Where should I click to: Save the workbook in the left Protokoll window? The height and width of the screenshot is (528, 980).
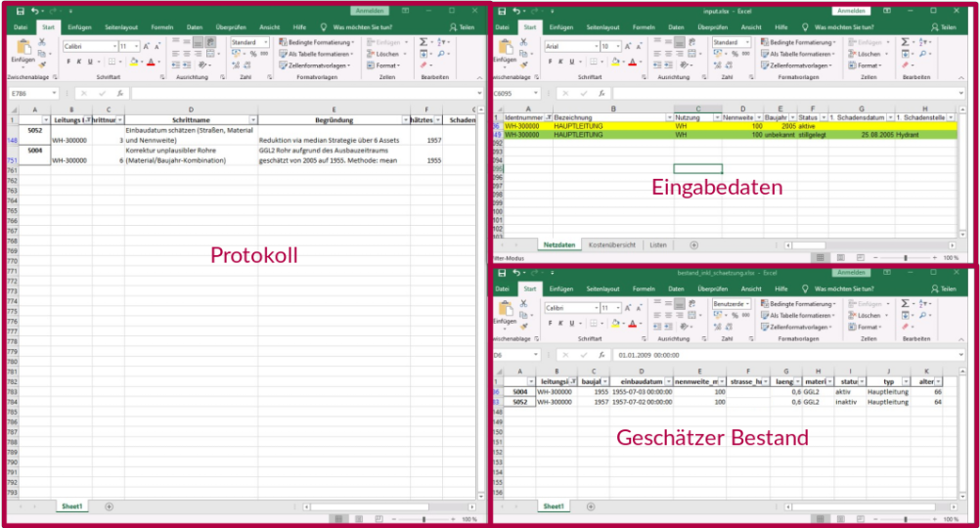[20, 12]
